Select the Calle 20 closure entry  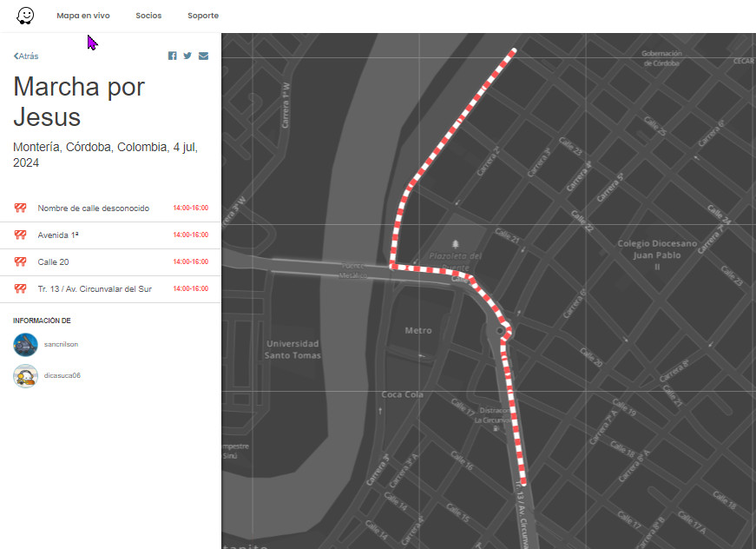110,262
